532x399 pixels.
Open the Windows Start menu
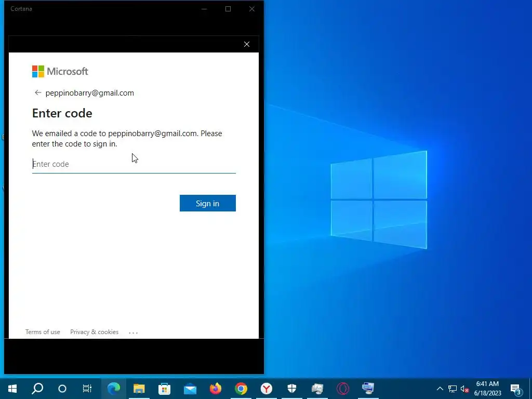12,389
